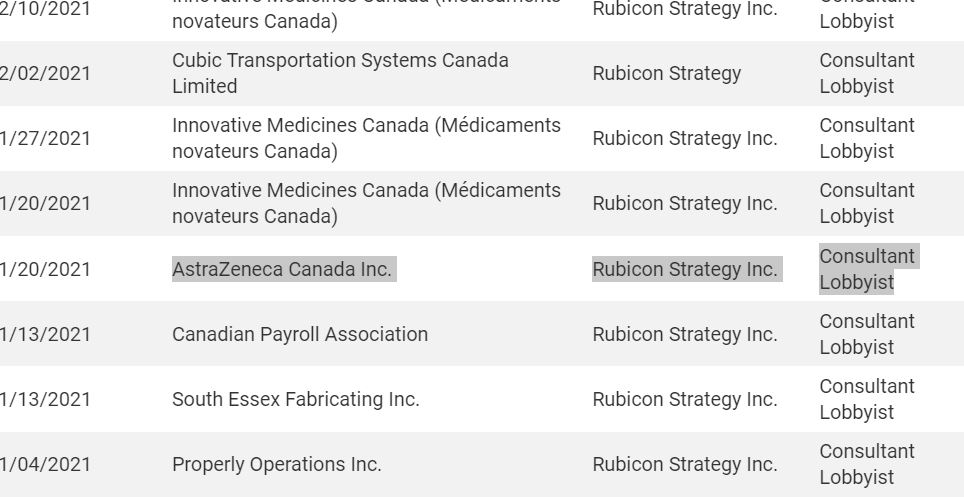Click highlighted Consultant Lobbyist type for AstraZeneca
This screenshot has height=497, width=964.
point(869,269)
